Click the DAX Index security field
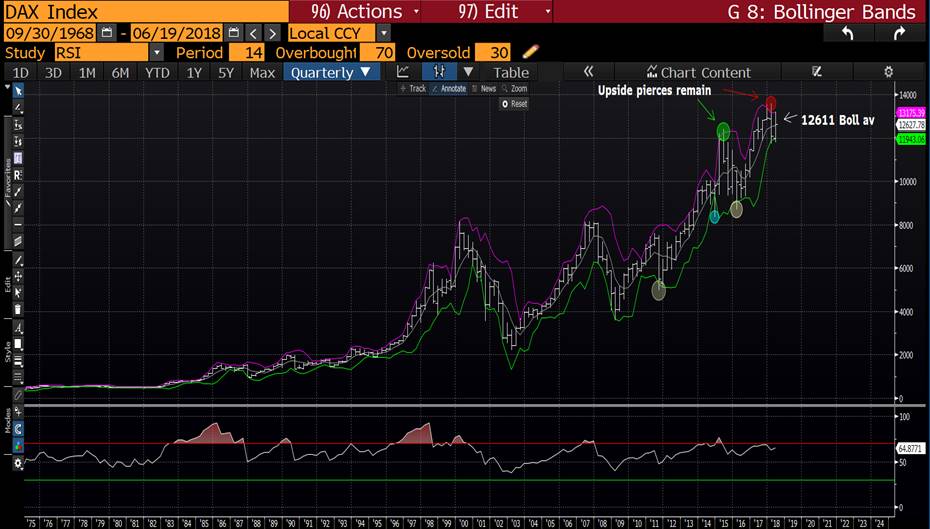Viewport: 930px width, 529px height. tap(146, 11)
